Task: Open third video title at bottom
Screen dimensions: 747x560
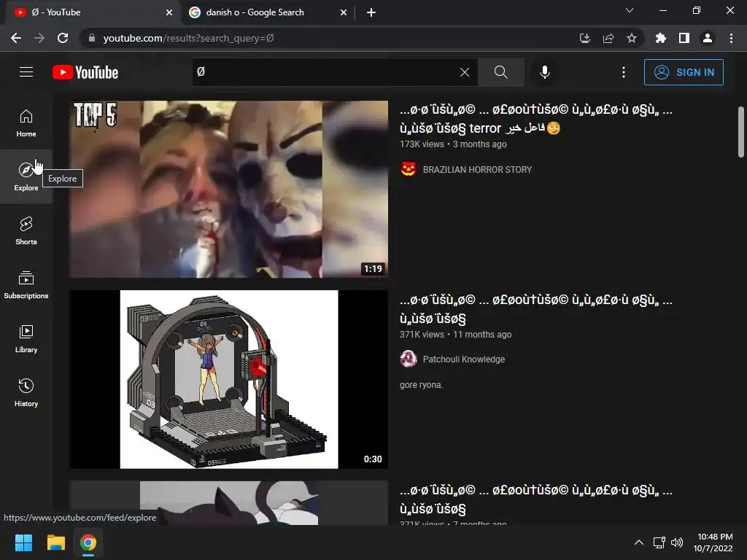Action: coord(535,499)
